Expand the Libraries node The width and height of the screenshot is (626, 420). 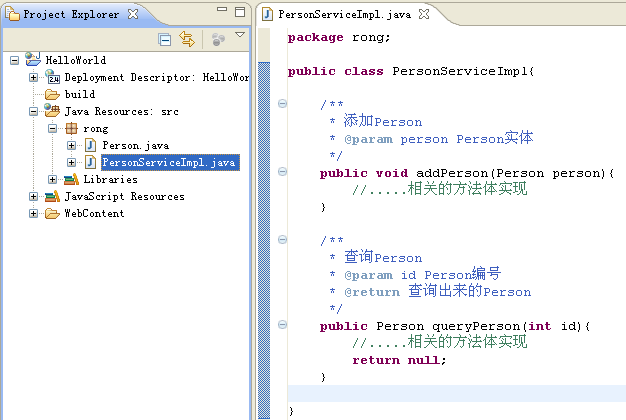(x=52, y=180)
